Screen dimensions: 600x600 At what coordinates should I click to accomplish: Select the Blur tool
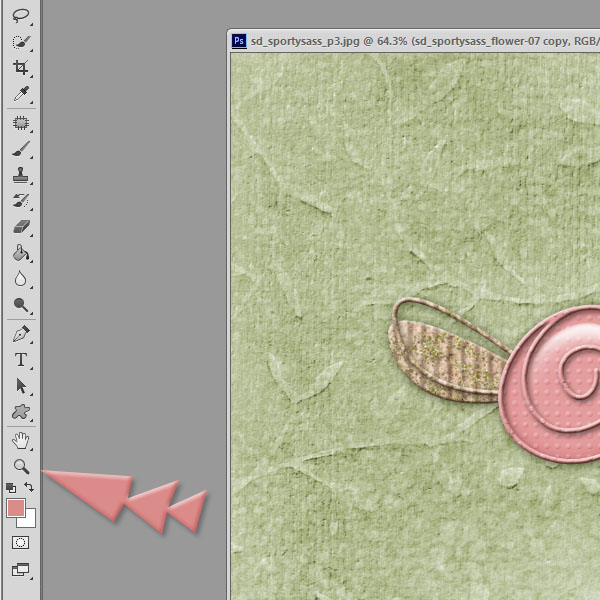pos(21,279)
